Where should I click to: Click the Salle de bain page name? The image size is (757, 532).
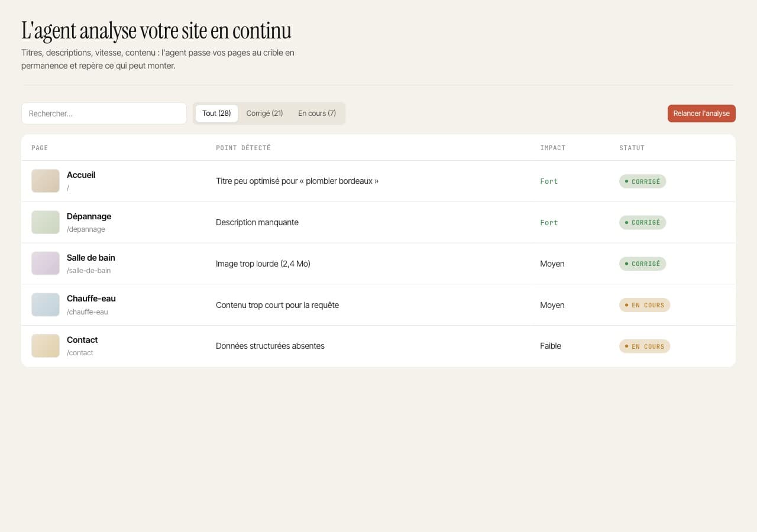[91, 258]
